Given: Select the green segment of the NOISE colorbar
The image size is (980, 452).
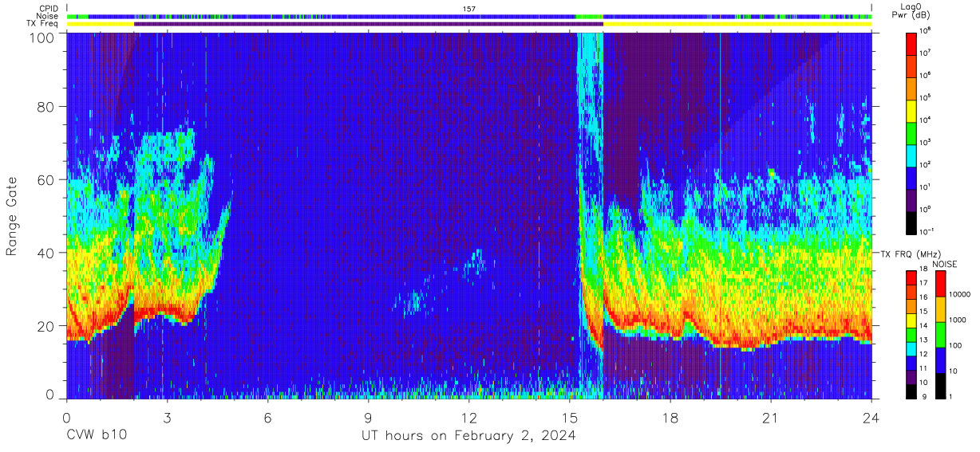Looking at the screenshot, I should click(x=940, y=335).
